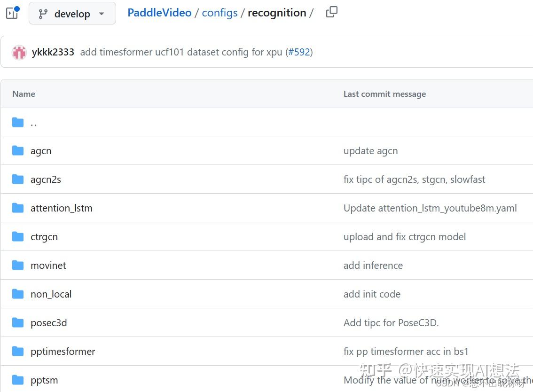This screenshot has height=392, width=533.
Task: Click the attention_lstm folder icon
Action: (x=18, y=208)
